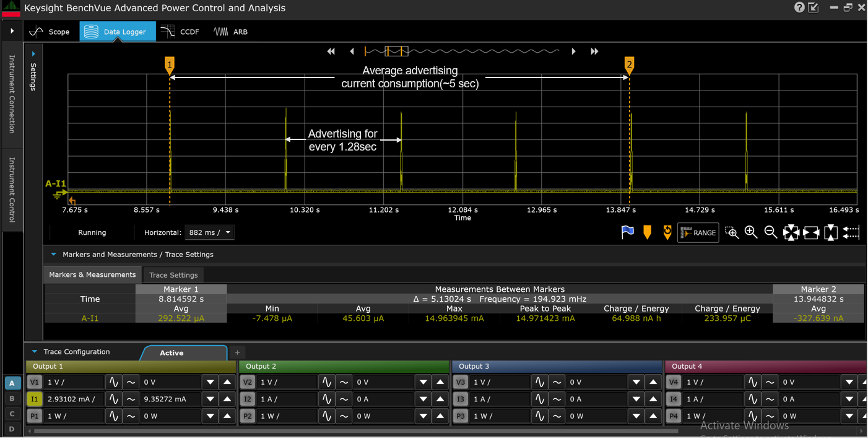Screen dimensions: 868x438
Task: Switch to the Scope tab
Action: [50, 32]
